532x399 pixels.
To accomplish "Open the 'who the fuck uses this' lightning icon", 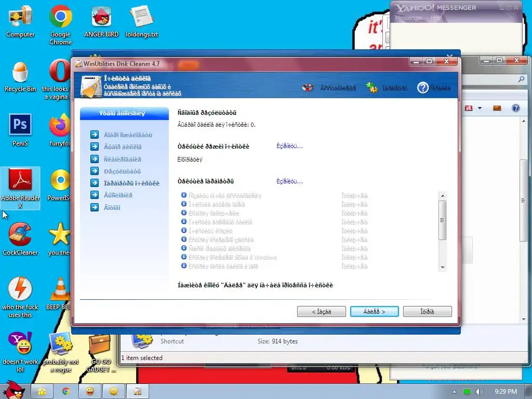I will [20, 297].
